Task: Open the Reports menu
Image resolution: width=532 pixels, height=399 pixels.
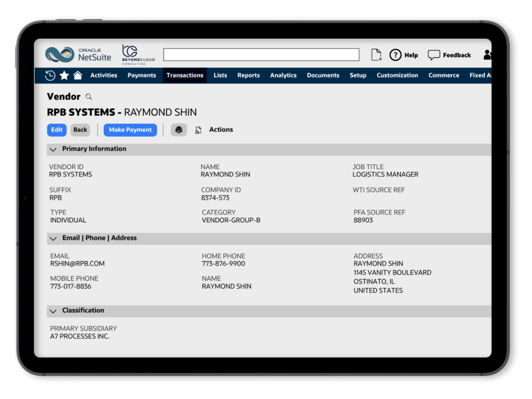Action: [248, 75]
